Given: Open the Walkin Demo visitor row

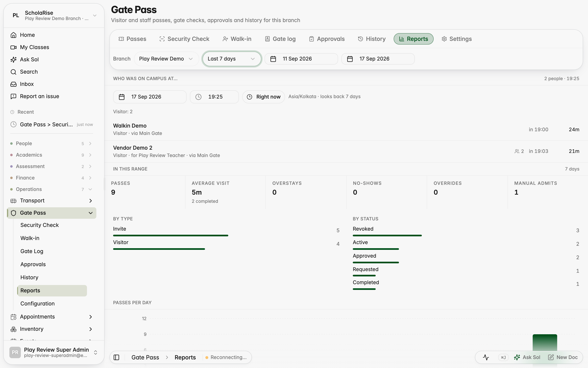Looking at the screenshot, I should click(x=346, y=129).
